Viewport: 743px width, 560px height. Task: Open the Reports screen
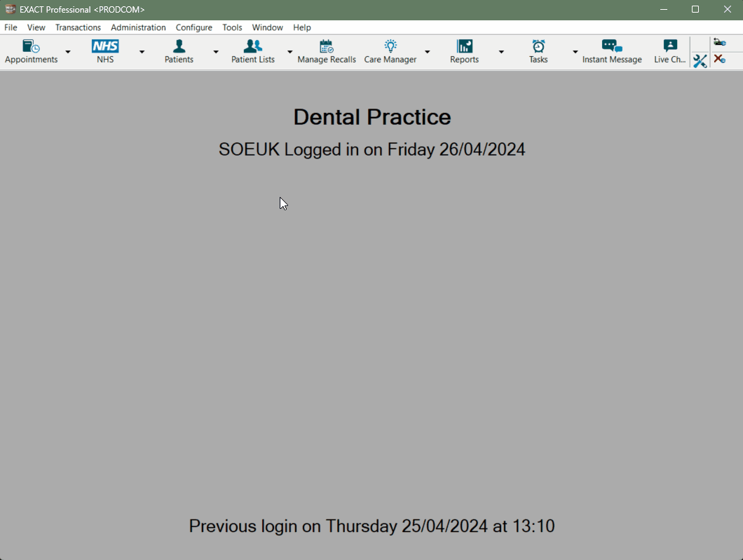[x=464, y=50]
